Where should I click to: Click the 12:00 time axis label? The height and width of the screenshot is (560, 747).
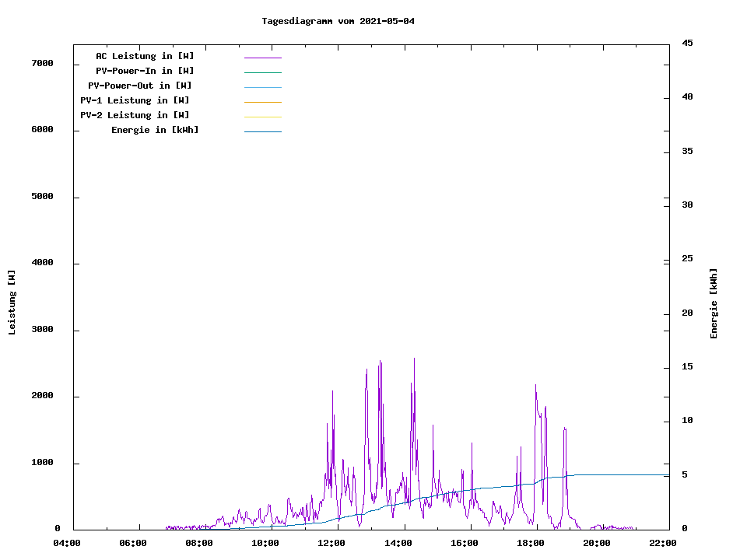point(331,543)
